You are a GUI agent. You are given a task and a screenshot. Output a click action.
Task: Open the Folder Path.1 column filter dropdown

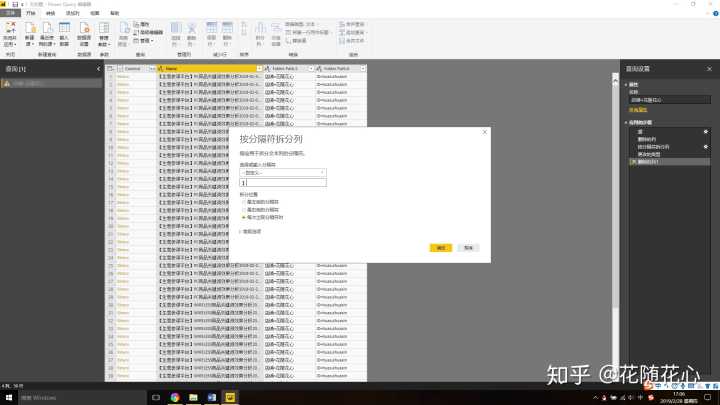[311, 68]
